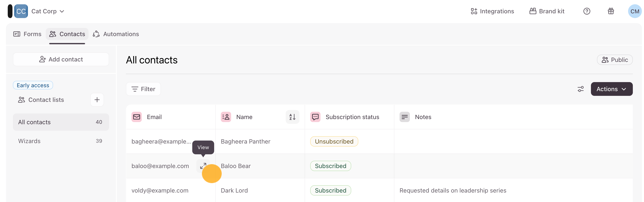This screenshot has height=202, width=644.
Task: Toggle the Public visibility button
Action: coord(615,60)
